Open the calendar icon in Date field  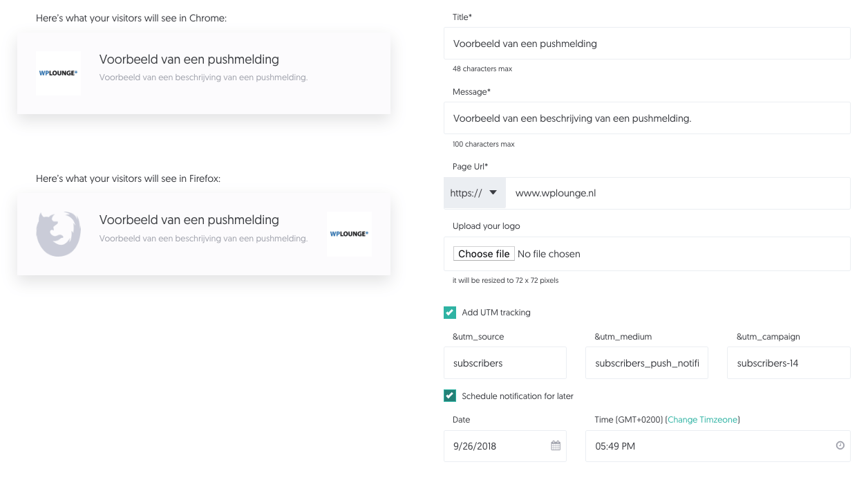click(x=556, y=445)
